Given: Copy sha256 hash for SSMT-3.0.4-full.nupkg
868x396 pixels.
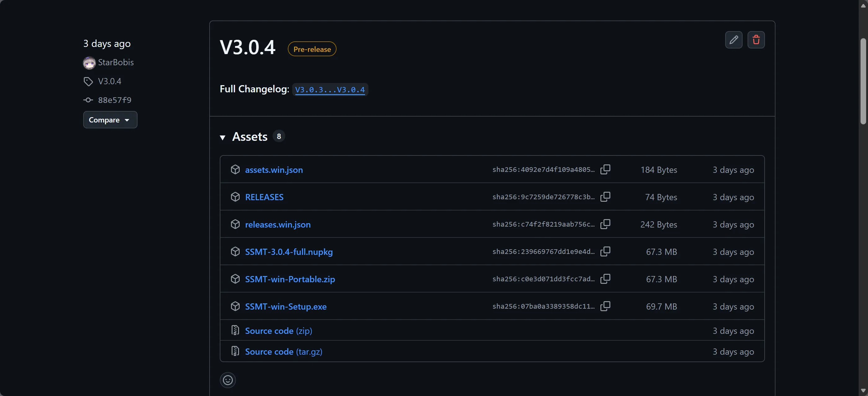Looking at the screenshot, I should [605, 251].
